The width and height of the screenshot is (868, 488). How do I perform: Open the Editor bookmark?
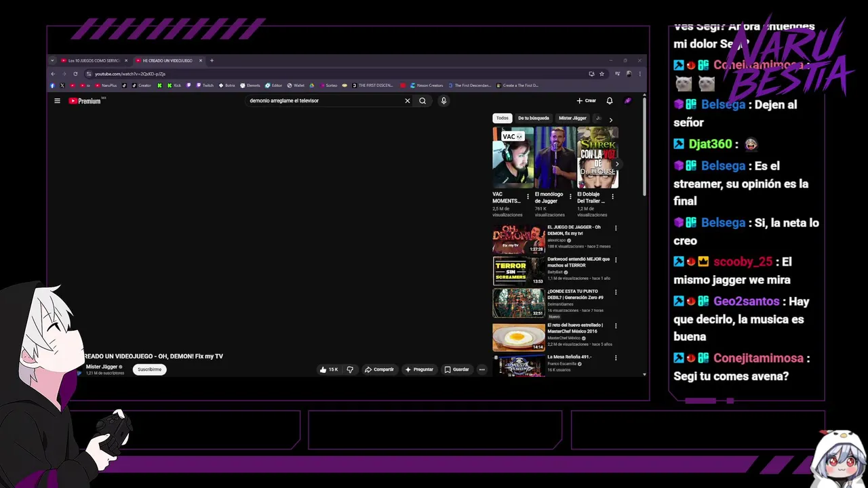pos(273,85)
